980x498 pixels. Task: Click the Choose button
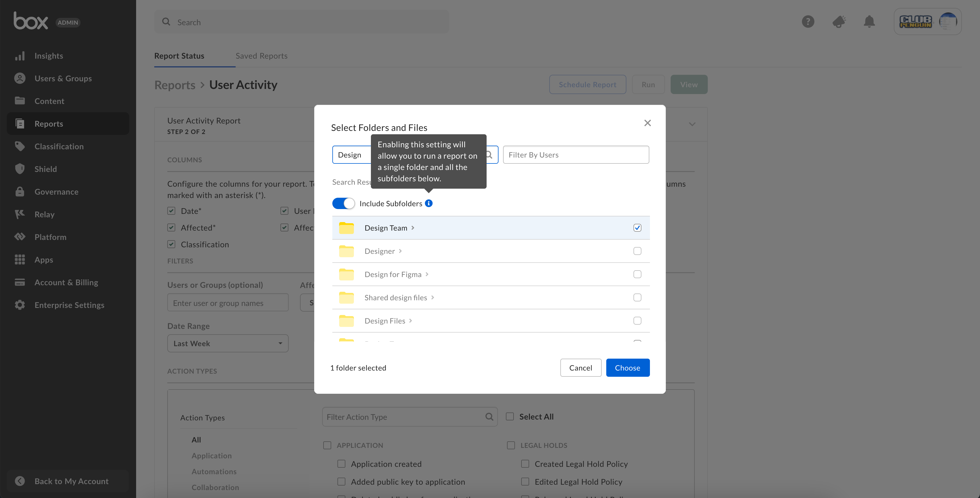point(627,368)
